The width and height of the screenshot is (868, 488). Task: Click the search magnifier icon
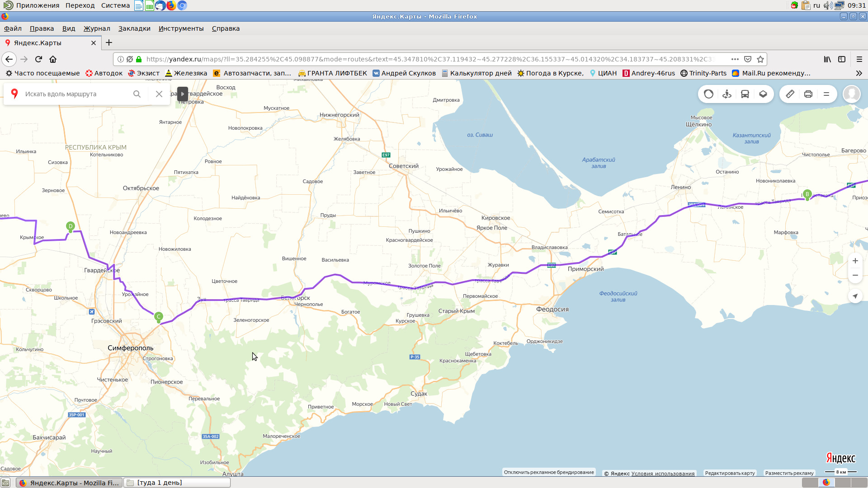(x=137, y=94)
